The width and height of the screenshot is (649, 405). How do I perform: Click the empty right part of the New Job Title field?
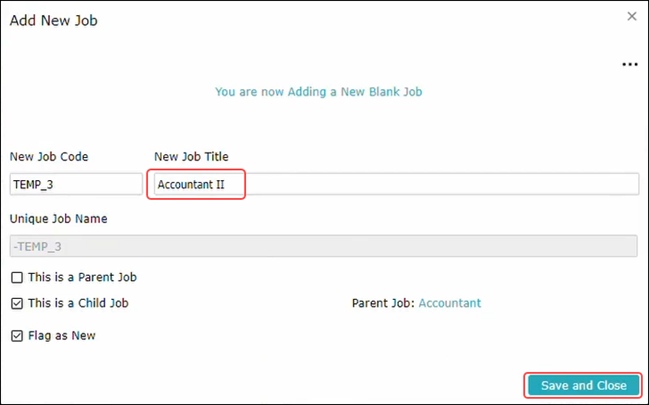(442, 184)
